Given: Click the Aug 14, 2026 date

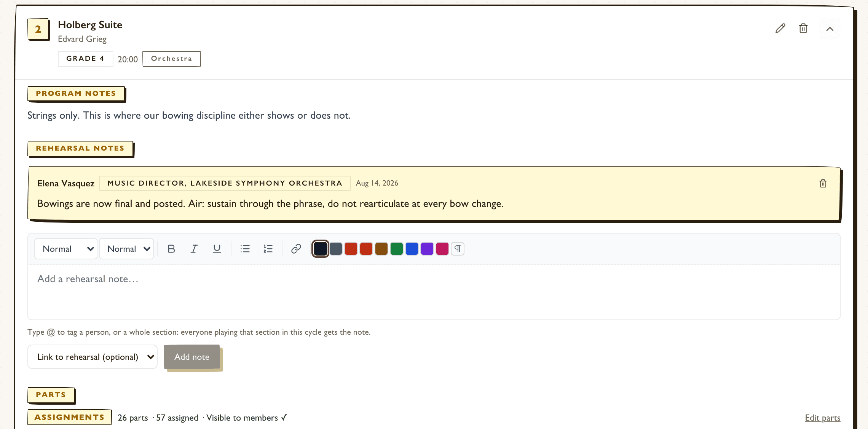Looking at the screenshot, I should (x=377, y=183).
